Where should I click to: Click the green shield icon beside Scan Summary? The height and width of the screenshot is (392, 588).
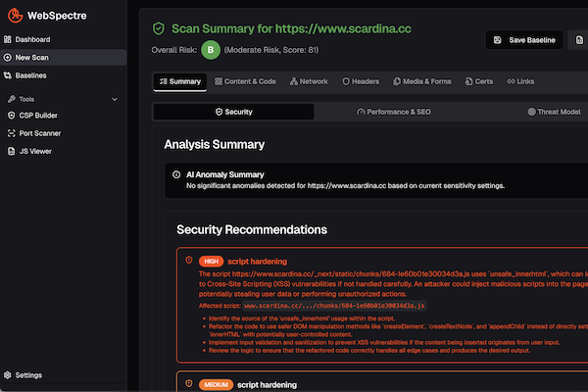pyautogui.click(x=159, y=28)
